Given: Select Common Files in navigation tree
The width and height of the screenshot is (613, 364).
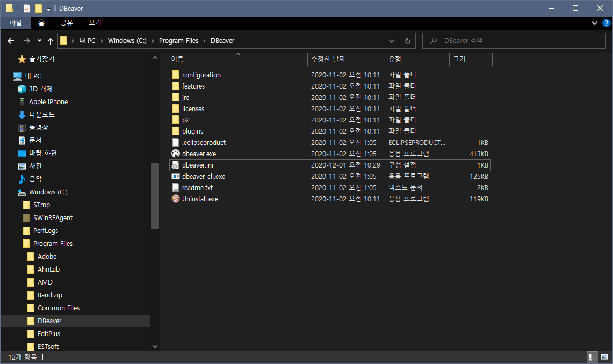Looking at the screenshot, I should click(58, 308).
